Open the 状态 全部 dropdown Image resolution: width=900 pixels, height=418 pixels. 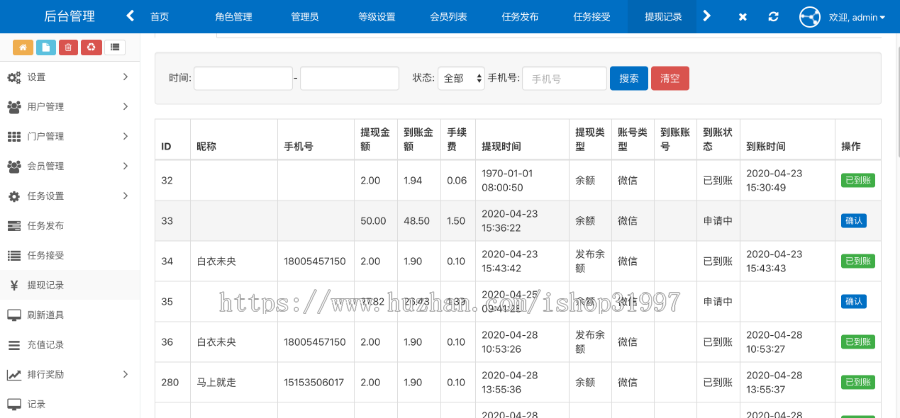pyautogui.click(x=461, y=79)
